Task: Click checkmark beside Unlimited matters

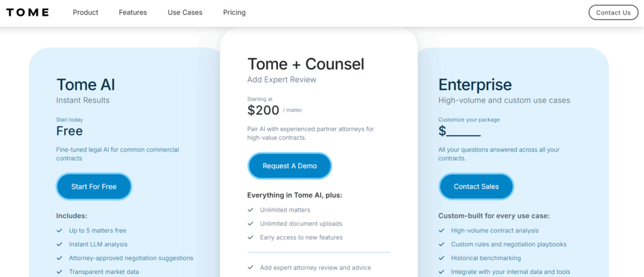Action: (x=250, y=210)
